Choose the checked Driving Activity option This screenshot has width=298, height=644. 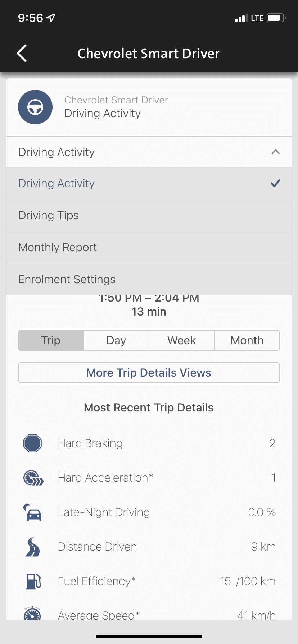(149, 183)
